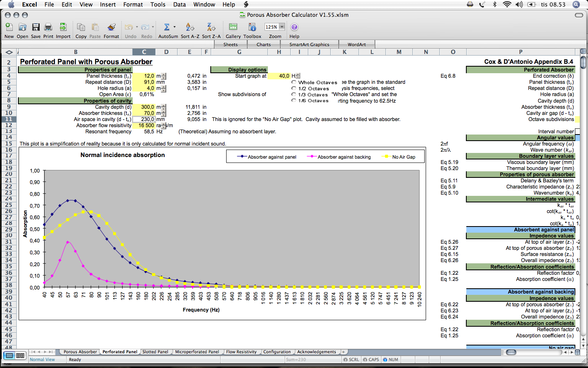Open the Acknowledgements sheet tab
Viewport: 588px width, 368px height.
click(x=316, y=352)
